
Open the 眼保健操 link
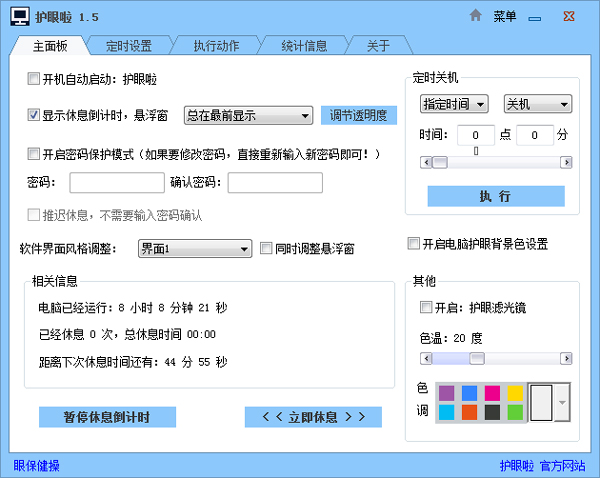(x=36, y=465)
